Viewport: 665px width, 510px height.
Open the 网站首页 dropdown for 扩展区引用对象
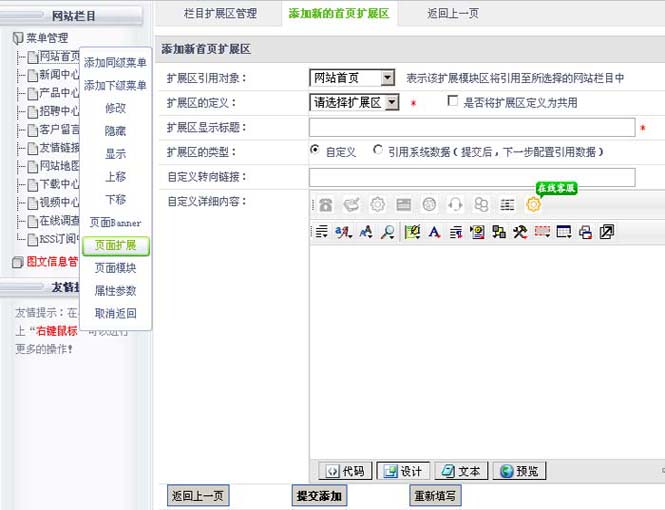pos(352,78)
